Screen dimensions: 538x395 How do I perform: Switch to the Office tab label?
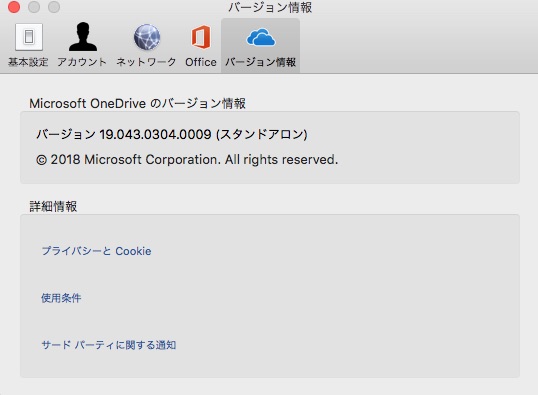coord(201,62)
